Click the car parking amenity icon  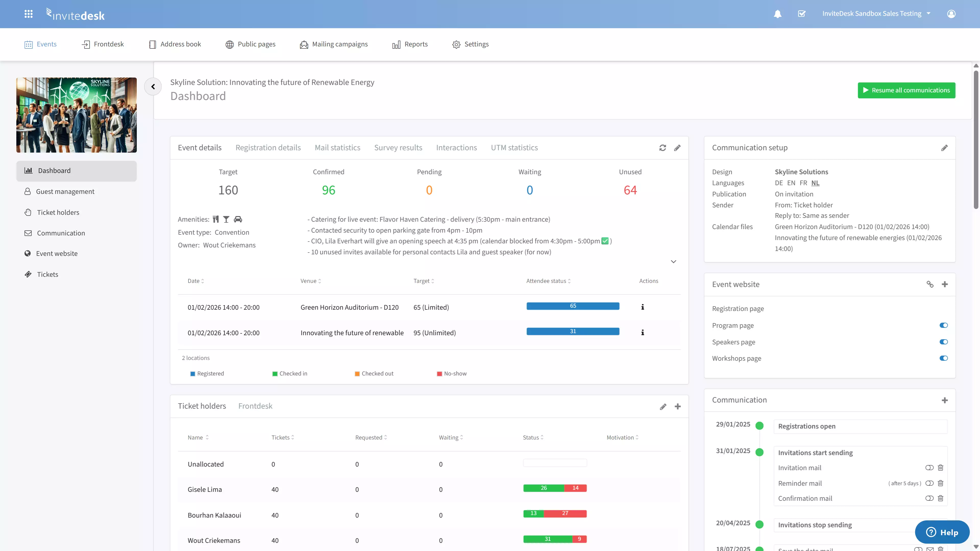[238, 219]
